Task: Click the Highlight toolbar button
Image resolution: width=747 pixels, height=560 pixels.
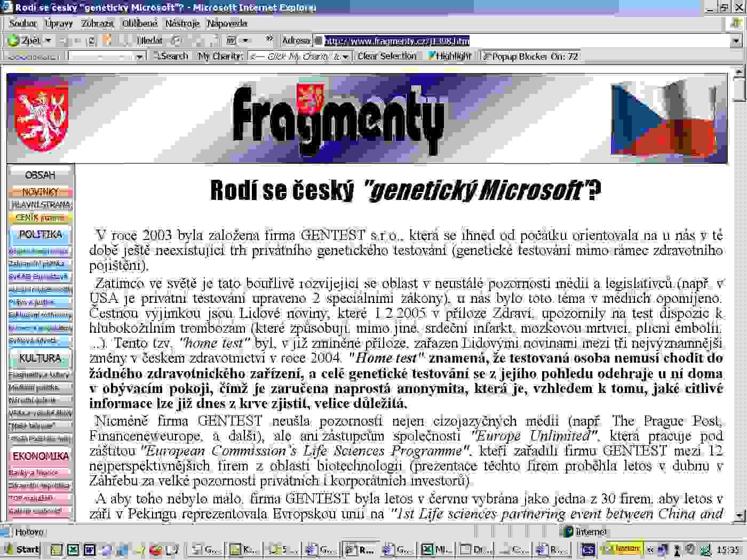Action: pos(449,56)
